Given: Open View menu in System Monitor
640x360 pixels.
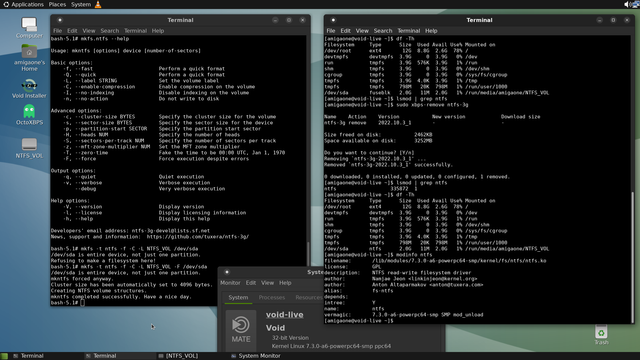Looking at the screenshot, I should tap(267, 283).
